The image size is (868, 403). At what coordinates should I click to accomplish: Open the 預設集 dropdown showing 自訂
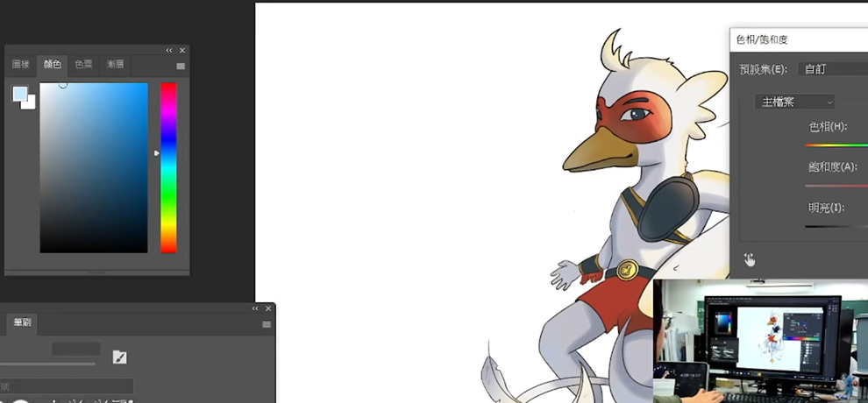[833, 70]
